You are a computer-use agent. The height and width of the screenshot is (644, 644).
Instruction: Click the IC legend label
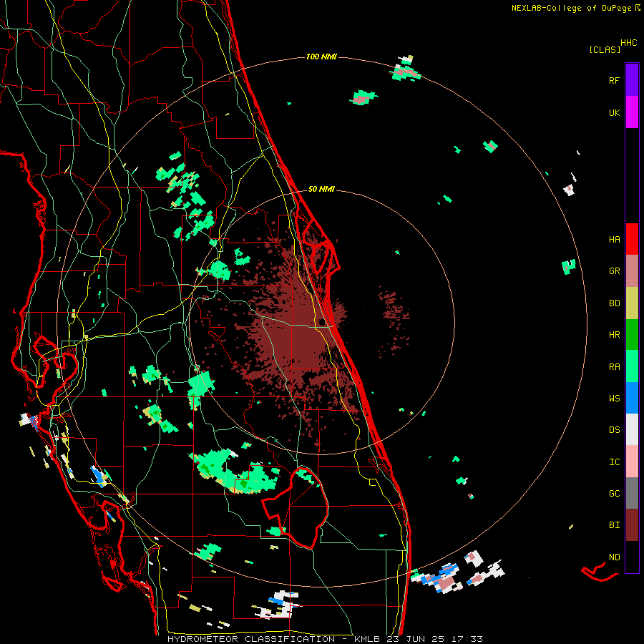pos(614,462)
